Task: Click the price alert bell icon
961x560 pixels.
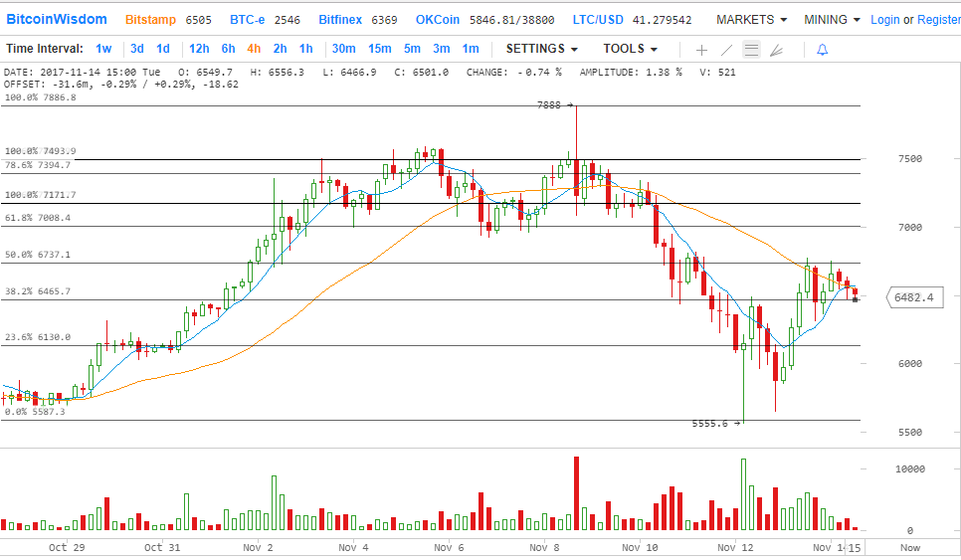Action: point(822,49)
